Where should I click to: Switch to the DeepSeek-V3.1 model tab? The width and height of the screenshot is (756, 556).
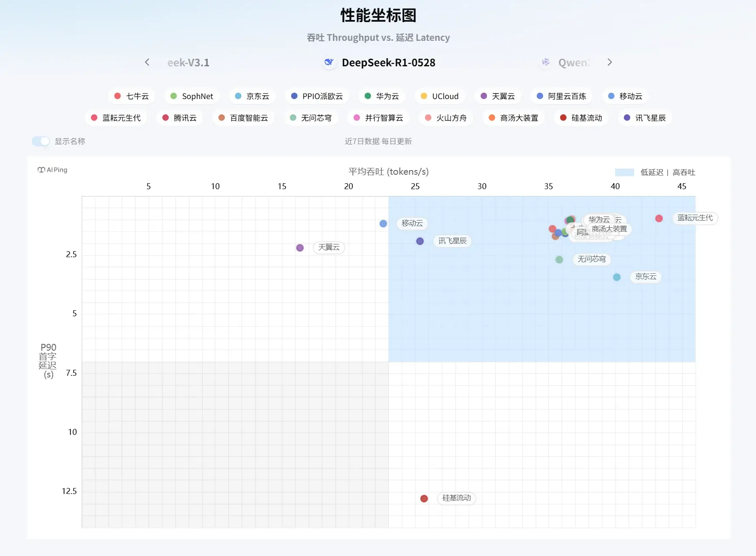coord(188,62)
